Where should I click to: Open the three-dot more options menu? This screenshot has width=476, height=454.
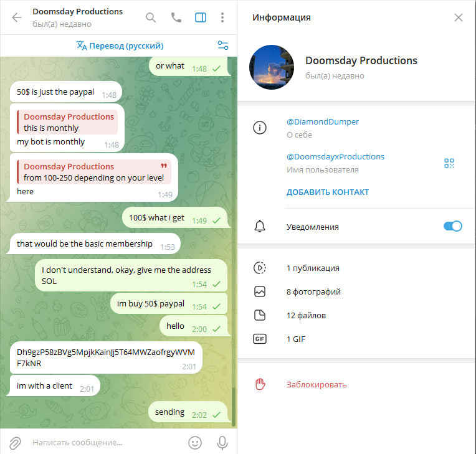222,17
